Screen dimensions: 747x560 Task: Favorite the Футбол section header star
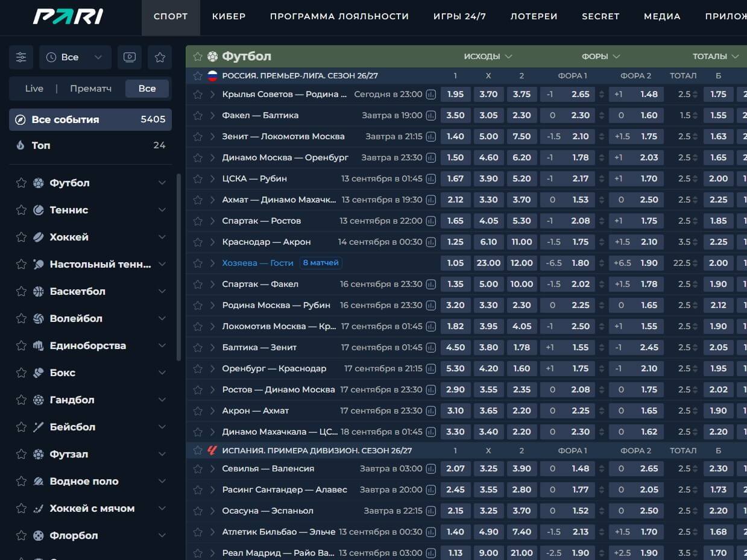(198, 57)
